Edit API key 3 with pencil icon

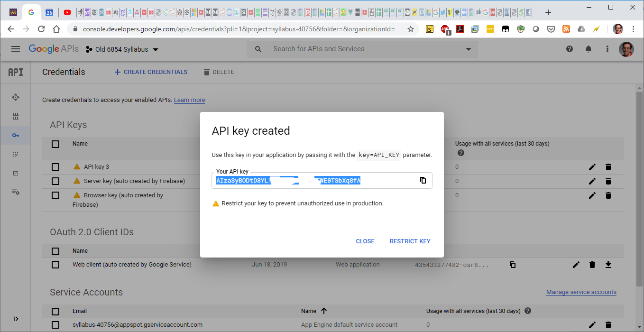[x=592, y=167]
